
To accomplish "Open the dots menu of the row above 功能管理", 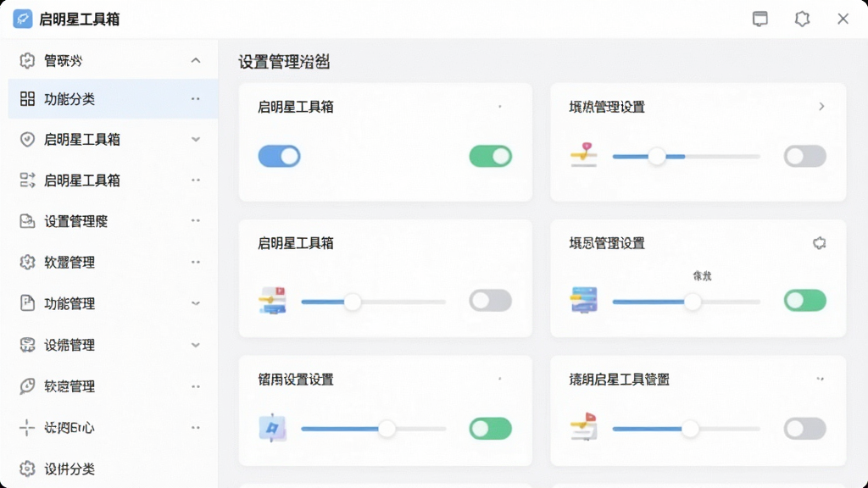I will point(196,262).
